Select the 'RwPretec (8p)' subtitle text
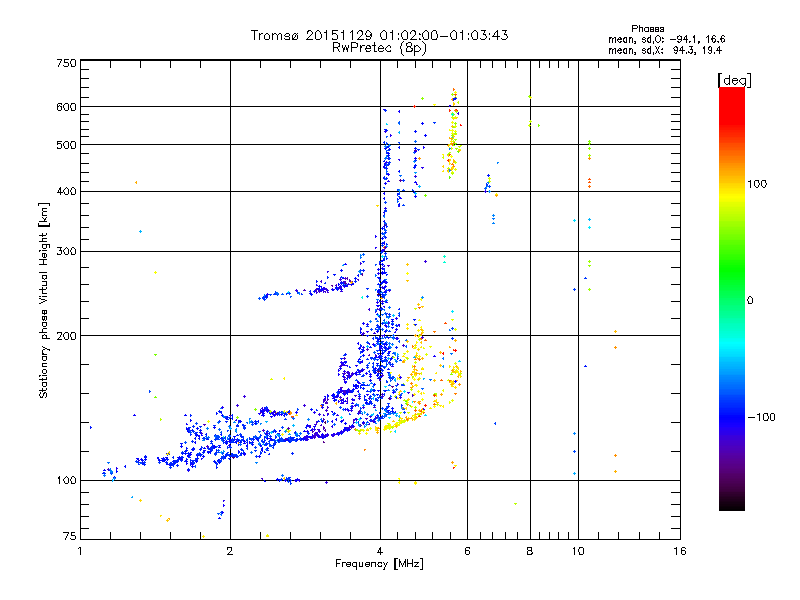The width and height of the screenshot is (800, 600). click(379, 48)
